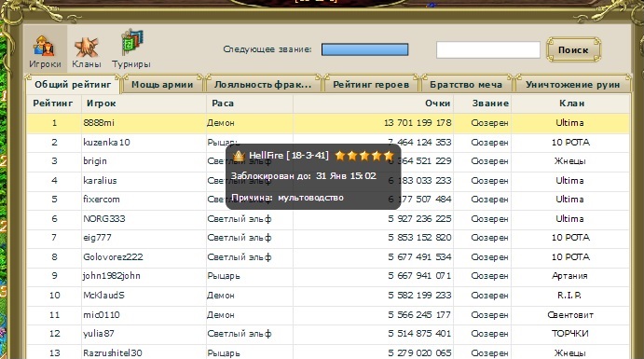Click the gold stars after HellFire
644x359 pixels.
click(364, 156)
